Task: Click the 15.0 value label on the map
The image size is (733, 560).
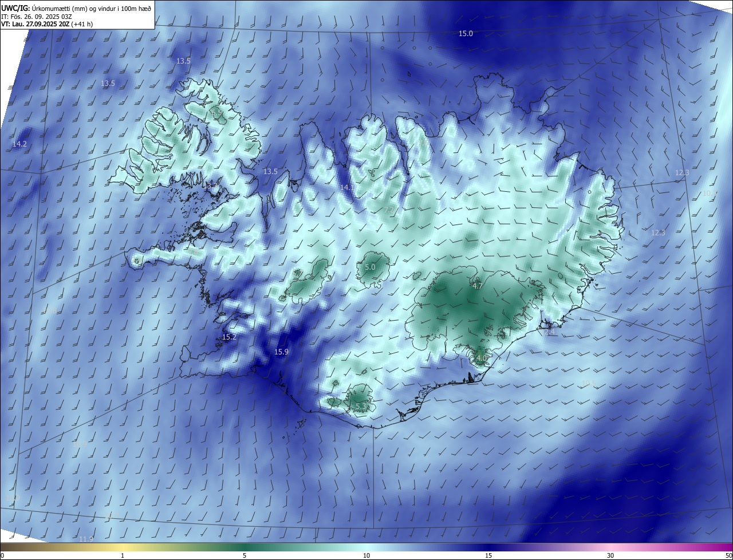Action: (x=466, y=34)
